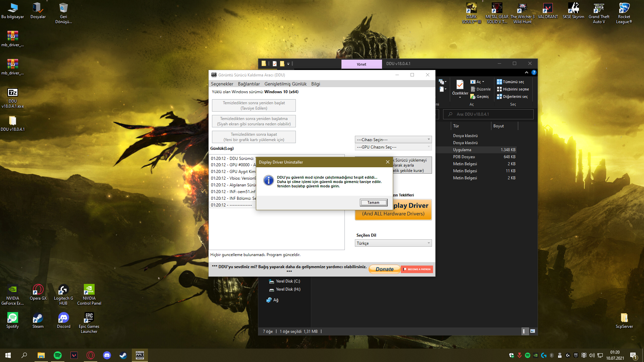Open Logitech G HUB desktop icon

pyautogui.click(x=63, y=290)
